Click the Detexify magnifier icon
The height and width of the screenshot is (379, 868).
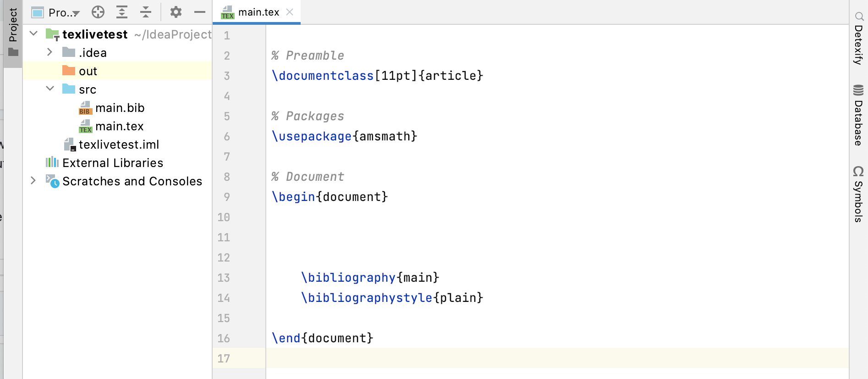pyautogui.click(x=859, y=17)
